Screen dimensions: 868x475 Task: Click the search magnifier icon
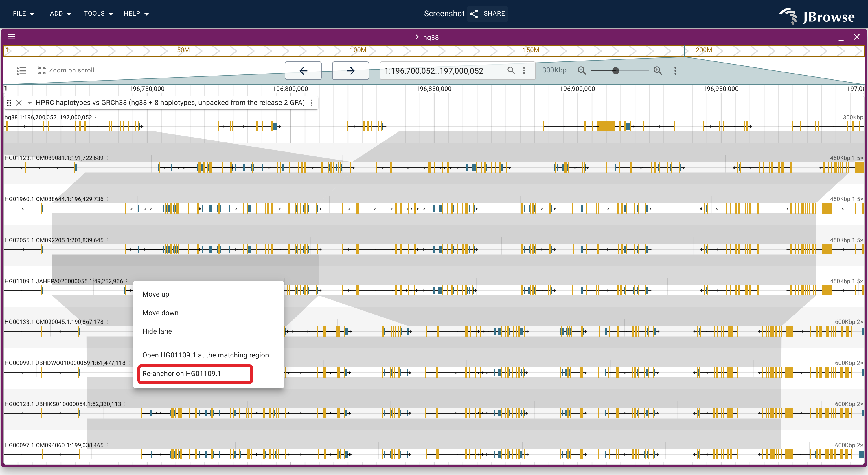point(511,70)
